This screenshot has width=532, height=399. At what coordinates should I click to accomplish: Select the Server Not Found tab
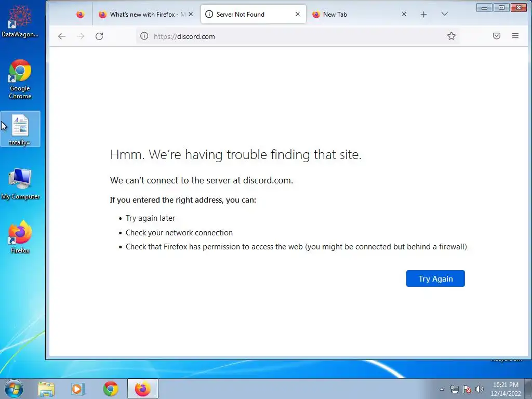254,14
